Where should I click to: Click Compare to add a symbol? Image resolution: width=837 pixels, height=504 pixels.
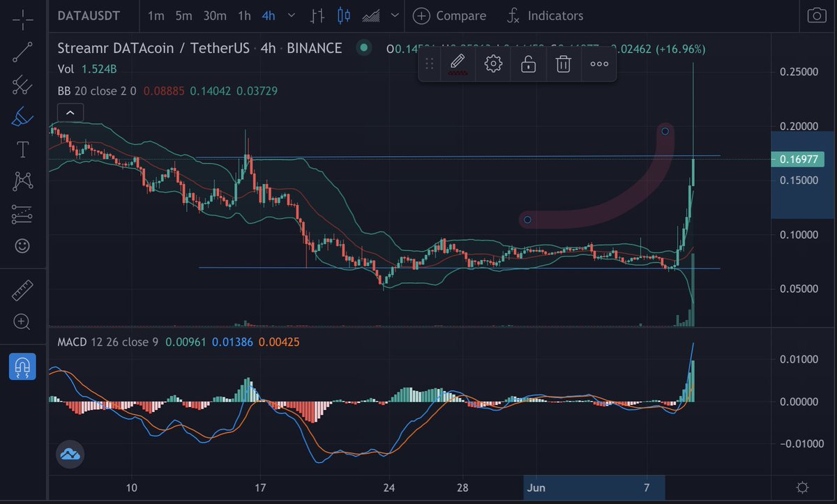(x=449, y=15)
